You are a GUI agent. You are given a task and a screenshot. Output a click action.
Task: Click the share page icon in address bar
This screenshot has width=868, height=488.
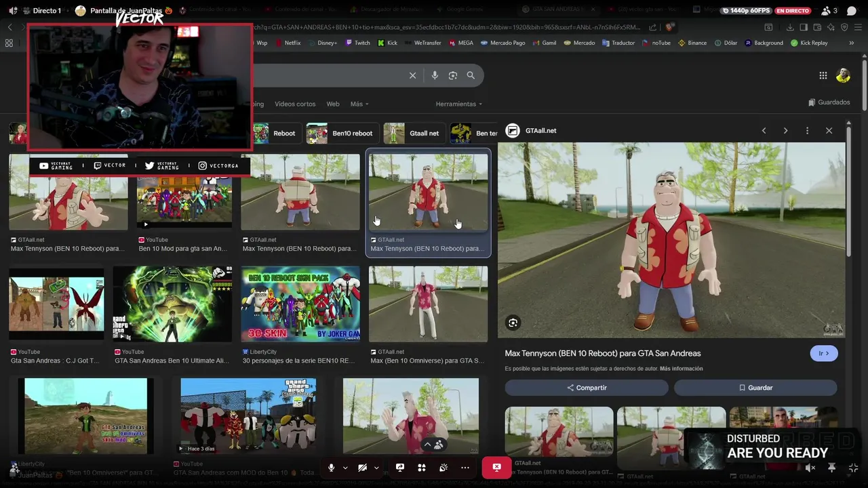652,27
